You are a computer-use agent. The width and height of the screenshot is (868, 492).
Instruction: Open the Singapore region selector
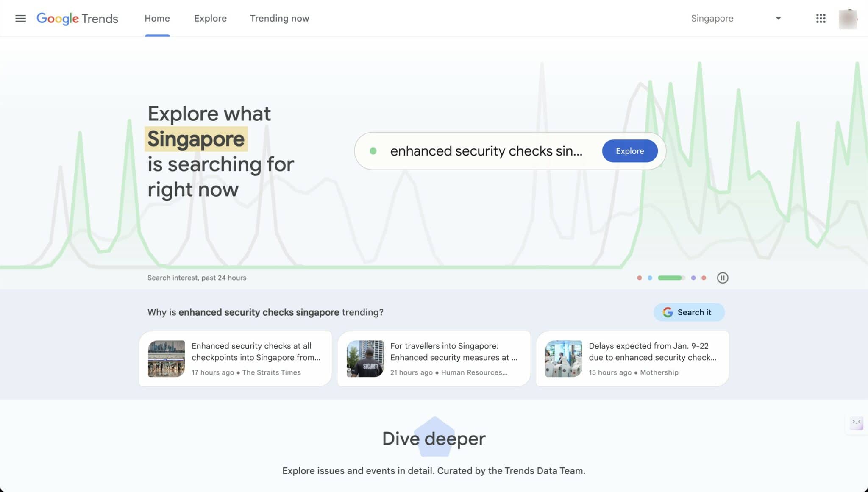pos(736,18)
